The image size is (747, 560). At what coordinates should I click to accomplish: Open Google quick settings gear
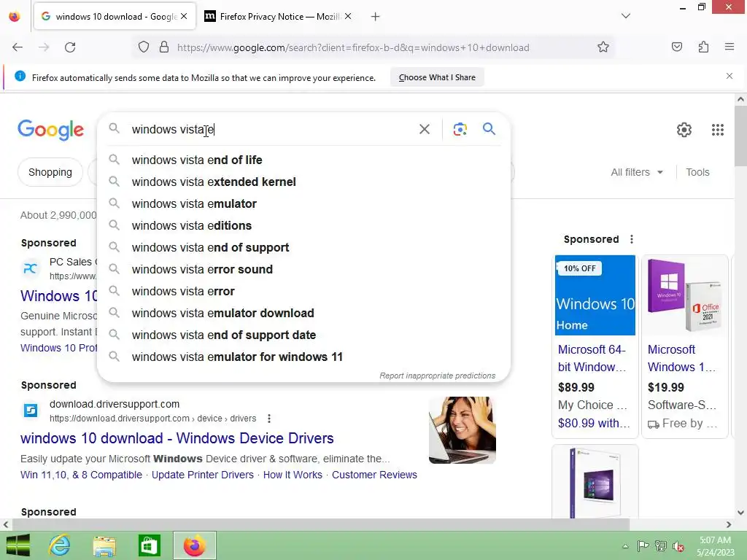[684, 130]
